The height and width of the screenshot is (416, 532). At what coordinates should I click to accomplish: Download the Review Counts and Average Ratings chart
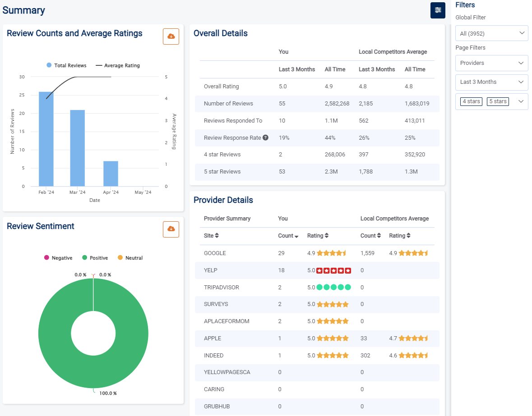(171, 37)
